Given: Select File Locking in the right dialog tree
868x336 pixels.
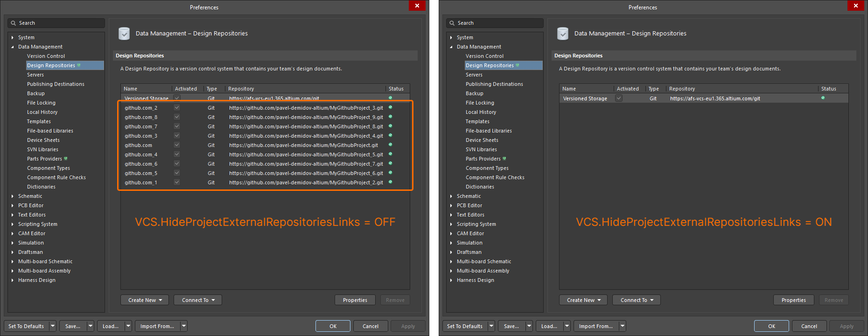Looking at the screenshot, I should coord(480,103).
